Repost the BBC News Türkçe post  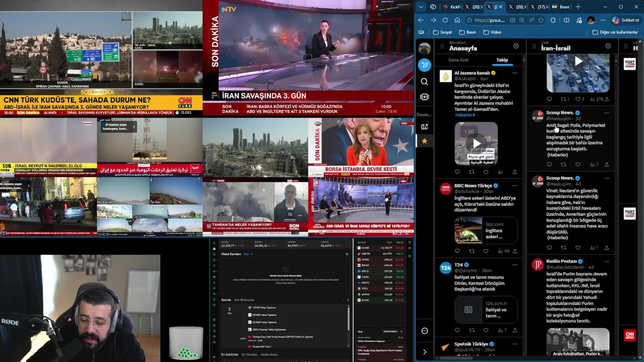471,251
